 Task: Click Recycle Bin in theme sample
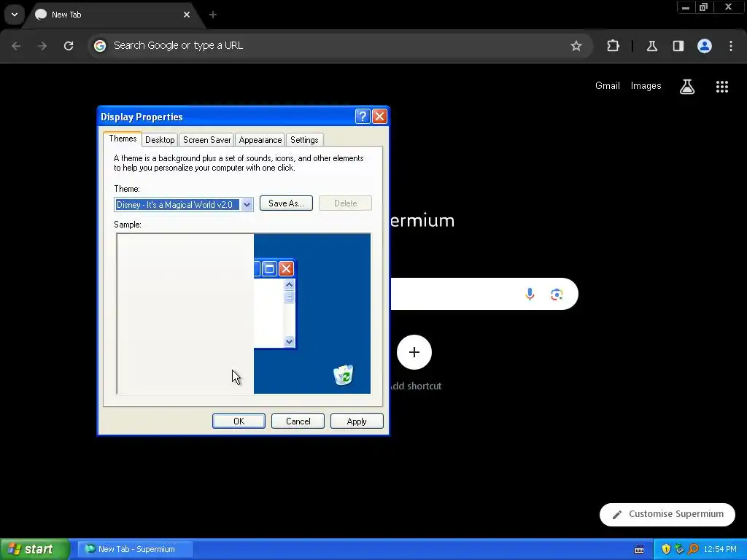click(x=343, y=375)
